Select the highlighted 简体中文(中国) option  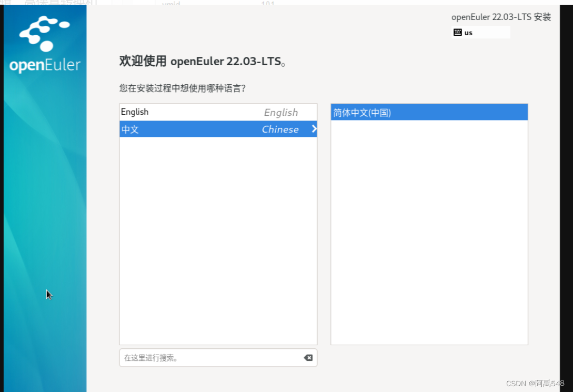pyautogui.click(x=429, y=112)
